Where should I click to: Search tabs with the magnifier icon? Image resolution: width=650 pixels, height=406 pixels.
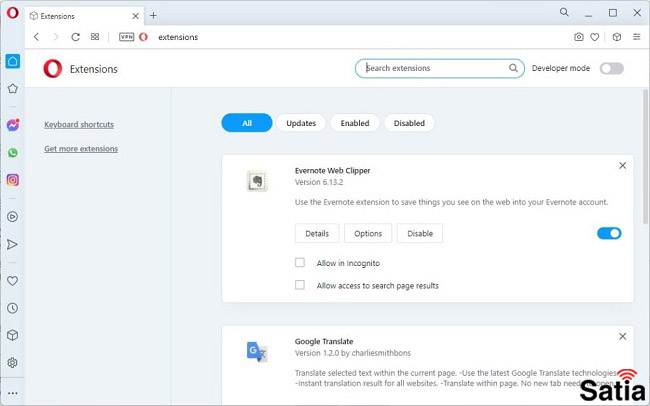564,12
